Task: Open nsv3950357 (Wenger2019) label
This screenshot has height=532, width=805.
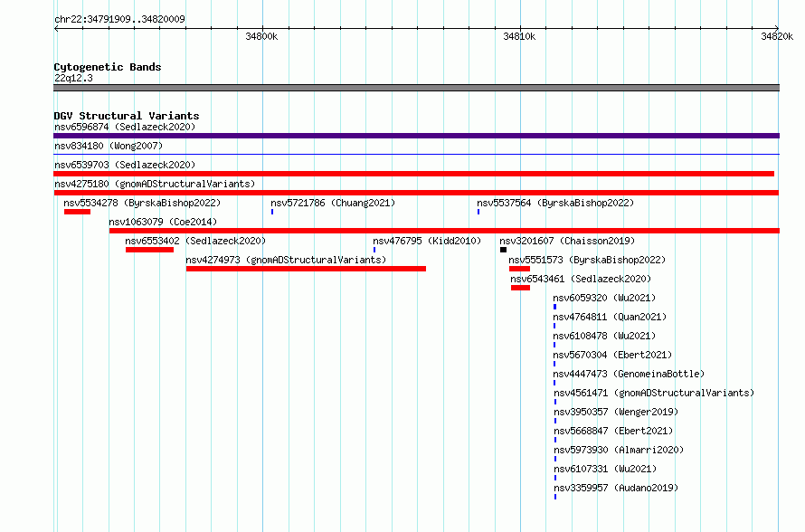Action: click(x=616, y=412)
